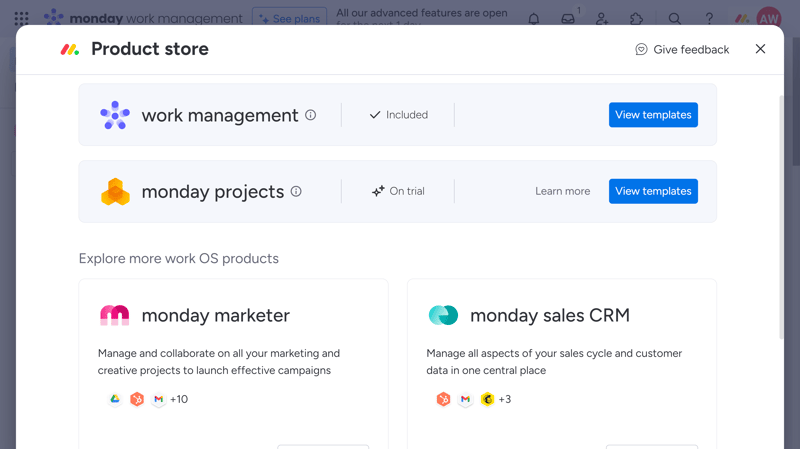Open the apps marketplace puzzle icon
Viewport: 800px width, 449px height.
pos(636,19)
